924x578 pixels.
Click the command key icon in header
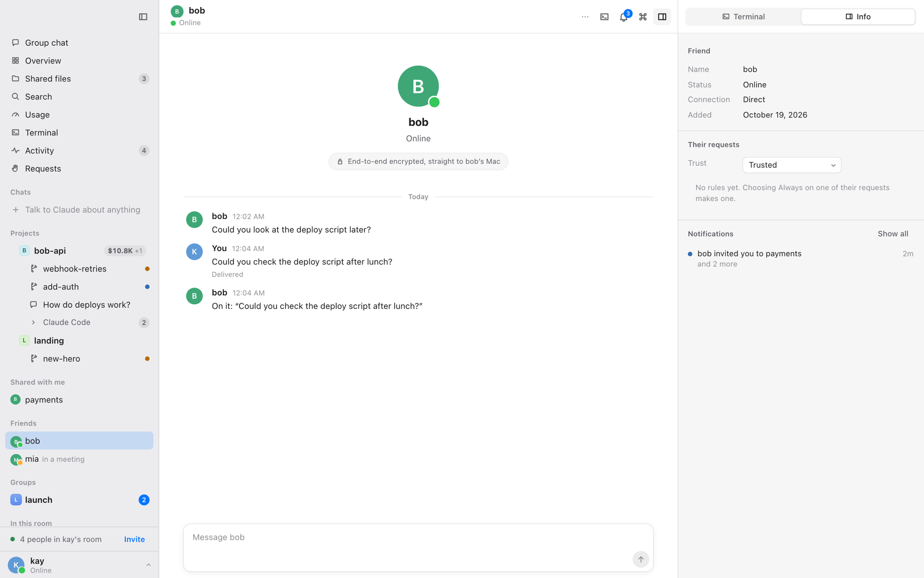(x=643, y=17)
